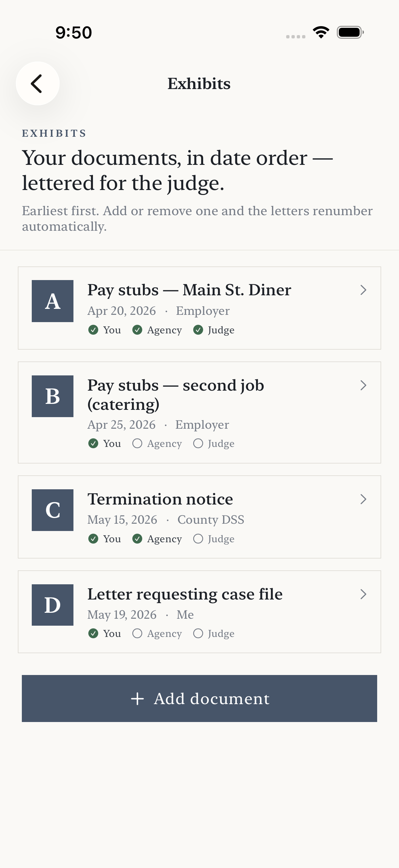Expand Pay stubs Main St. Diner chevron
399x868 pixels.
pyautogui.click(x=363, y=290)
